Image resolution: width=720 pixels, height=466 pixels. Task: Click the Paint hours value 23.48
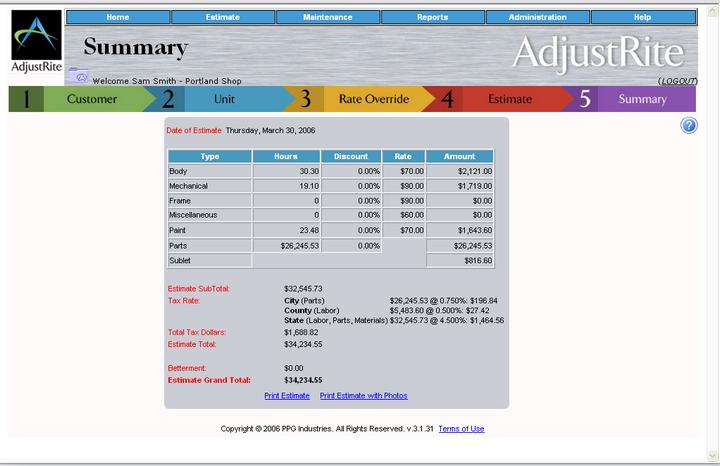[x=309, y=230]
